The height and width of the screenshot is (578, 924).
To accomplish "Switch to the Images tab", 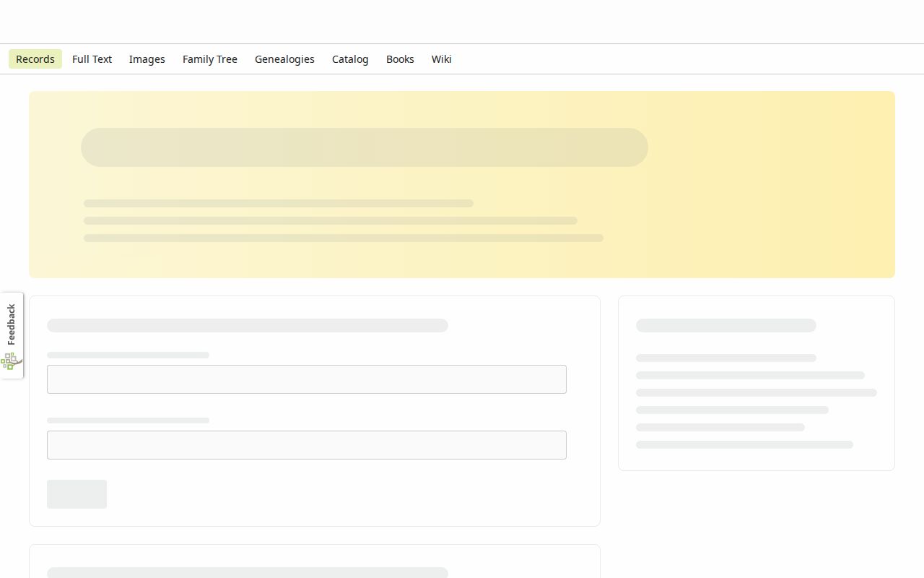I will [x=147, y=59].
